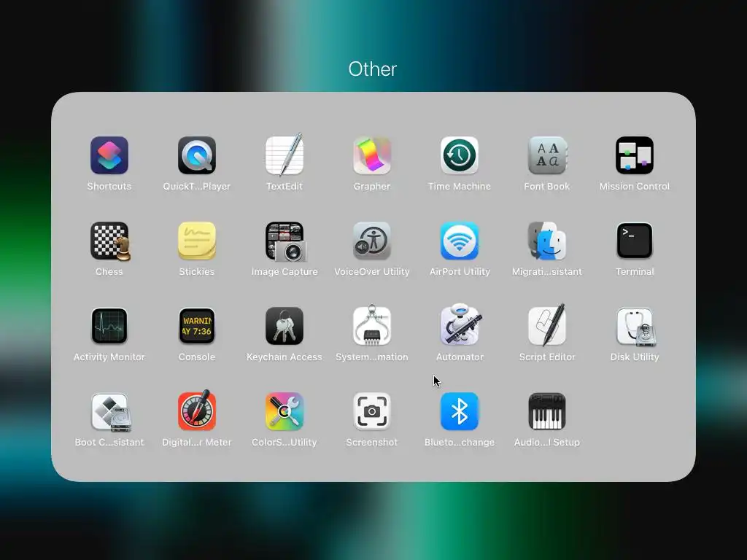Click the "Image Capture" label
This screenshot has height=560, width=747.
(285, 271)
